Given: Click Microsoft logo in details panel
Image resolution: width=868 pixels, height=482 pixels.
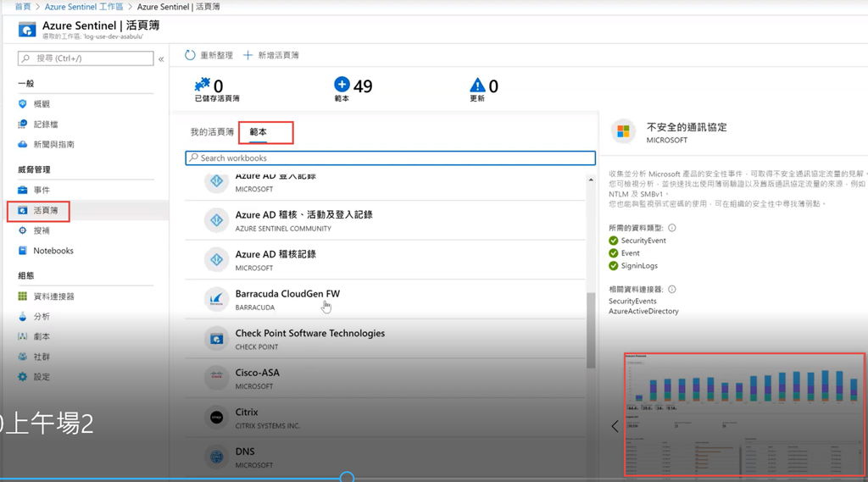Looking at the screenshot, I should (623, 131).
